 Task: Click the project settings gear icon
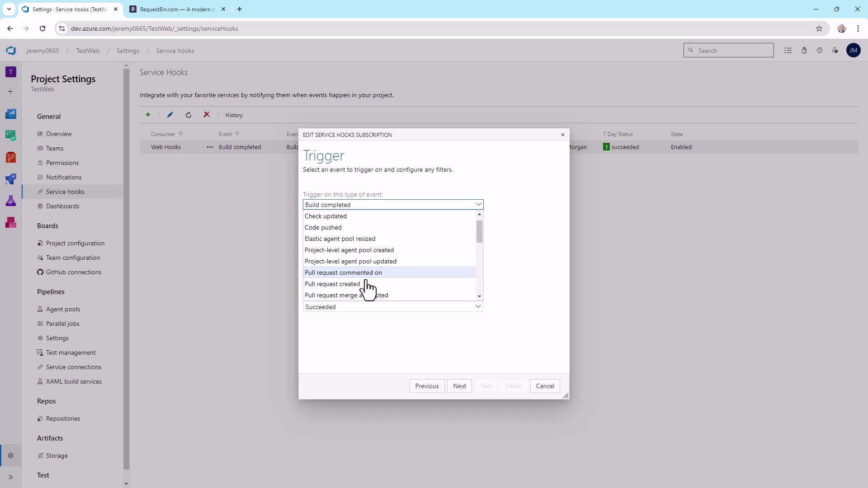point(11,455)
